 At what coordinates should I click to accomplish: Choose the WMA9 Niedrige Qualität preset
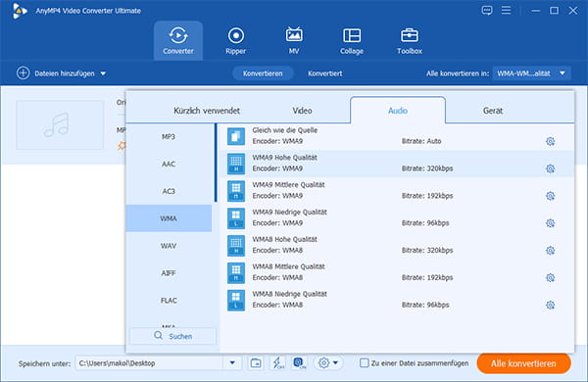397,217
